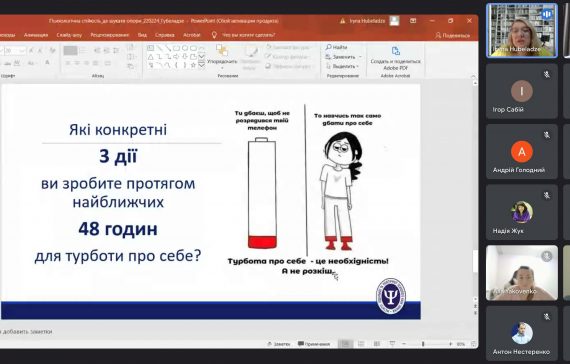This screenshot has width=570, height=364.
Task: Toggle the Заметки notes pane button
Action: pyautogui.click(x=279, y=344)
